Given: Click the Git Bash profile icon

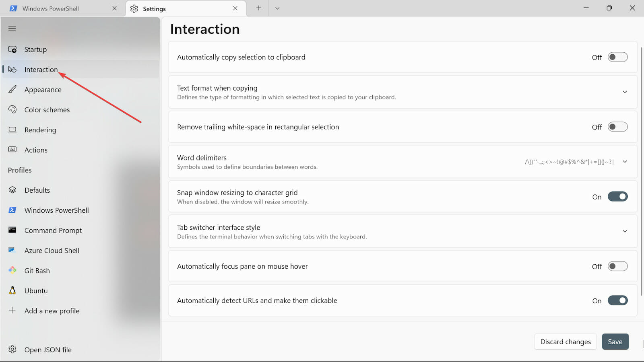Looking at the screenshot, I should click(x=12, y=270).
